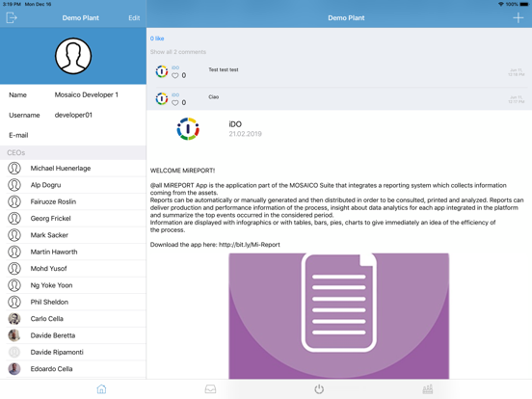The height and width of the screenshot is (399, 532).
Task: Select Georg Frickel avatar icon
Action: click(x=14, y=218)
